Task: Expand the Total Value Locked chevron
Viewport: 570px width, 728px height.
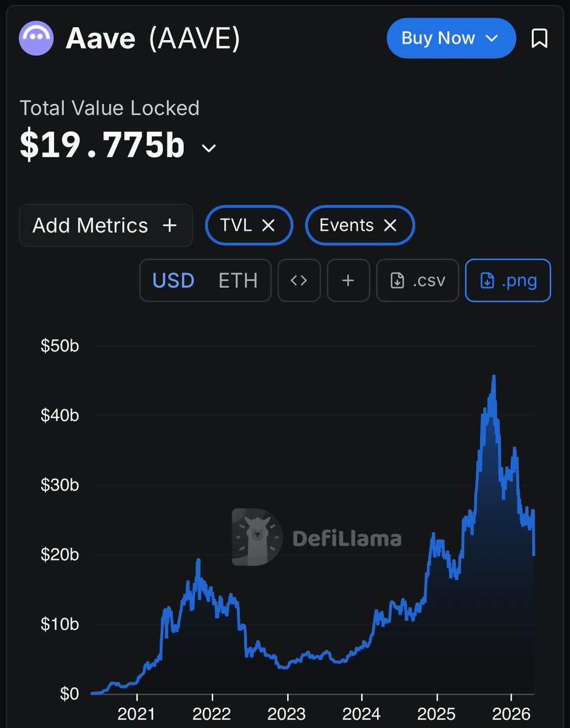Action: 209,148
